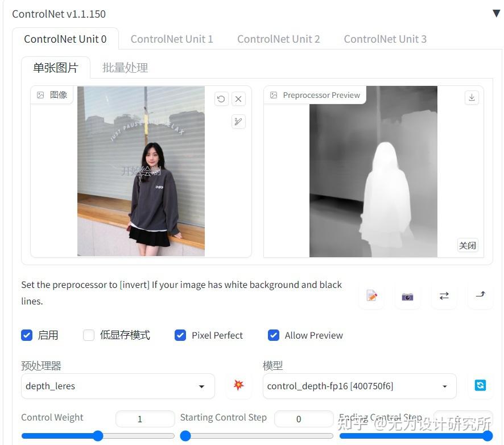The height and width of the screenshot is (445, 504).
Task: Click the undo icon on source image
Action: click(221, 98)
